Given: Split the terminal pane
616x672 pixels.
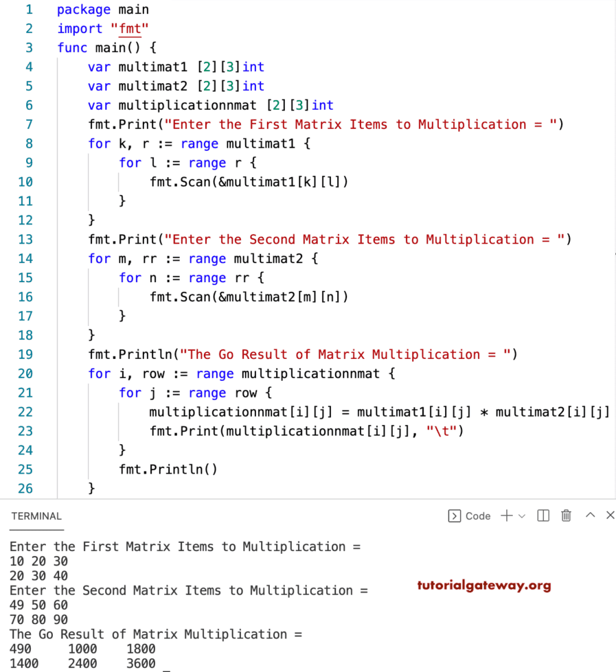Looking at the screenshot, I should pyautogui.click(x=543, y=515).
